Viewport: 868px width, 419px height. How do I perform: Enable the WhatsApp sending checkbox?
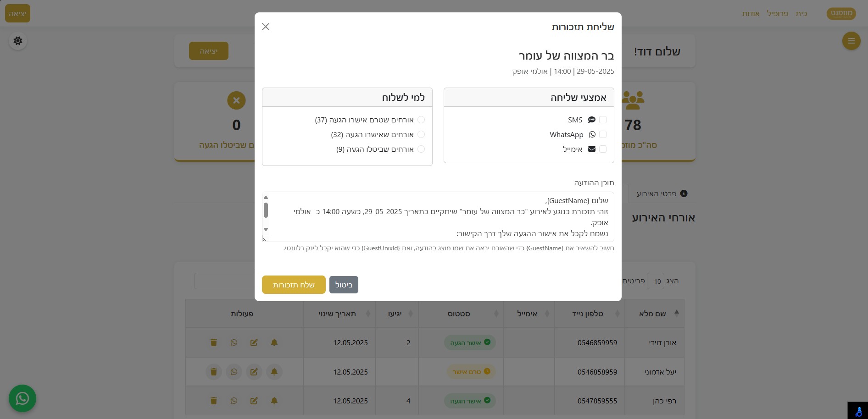tap(603, 134)
